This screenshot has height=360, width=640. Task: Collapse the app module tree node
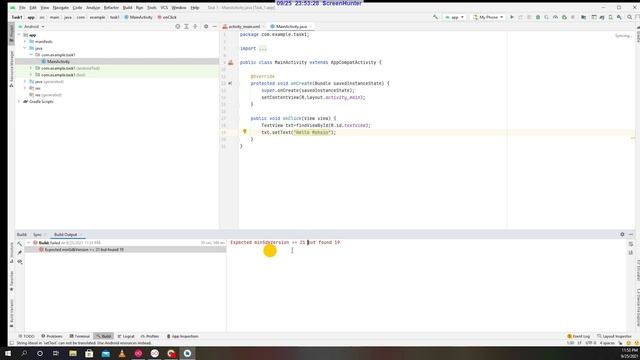pyautogui.click(x=19, y=35)
